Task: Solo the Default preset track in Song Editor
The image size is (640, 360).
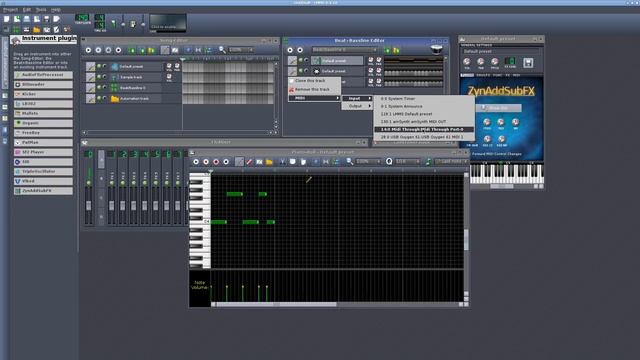Action: (x=104, y=66)
